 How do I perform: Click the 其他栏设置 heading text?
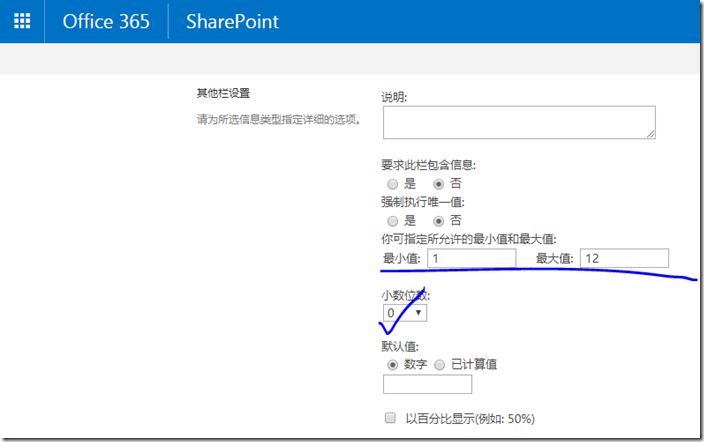click(x=223, y=93)
